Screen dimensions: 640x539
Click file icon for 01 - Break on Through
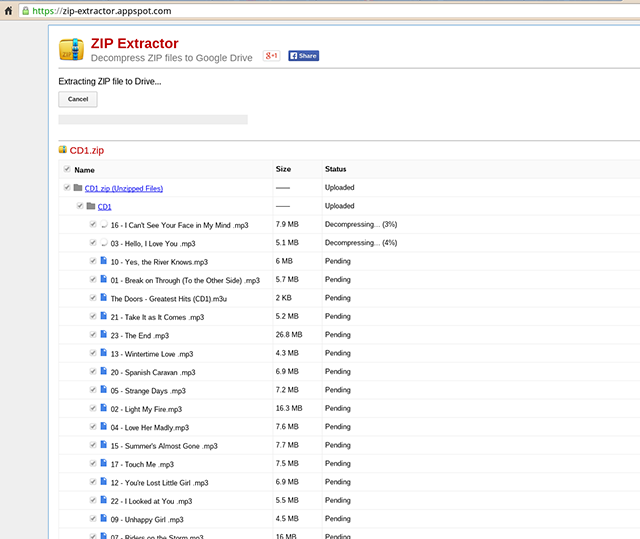click(x=104, y=279)
